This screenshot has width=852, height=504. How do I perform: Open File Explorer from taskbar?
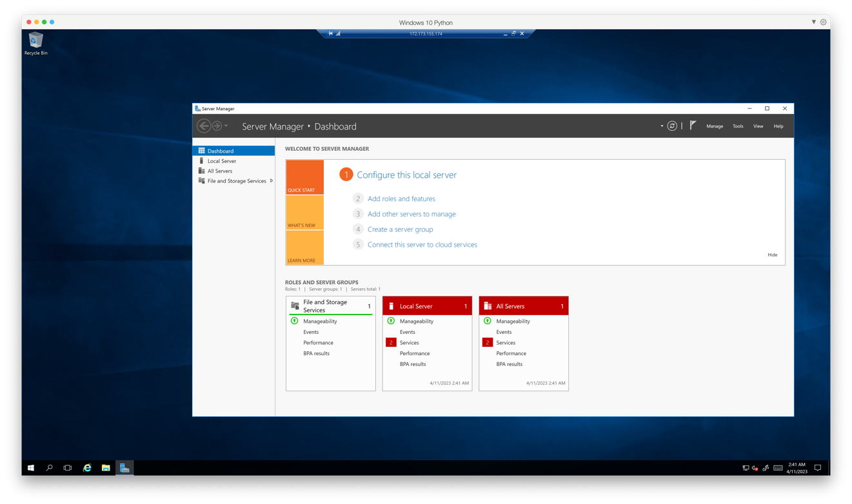tap(106, 468)
